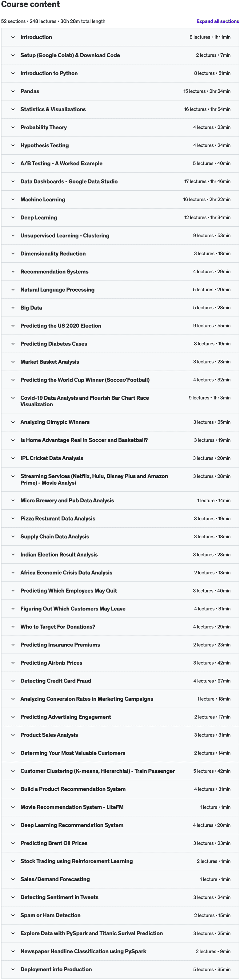240x980 pixels.
Task: Open the Pandas section chevron
Action: [x=13, y=91]
